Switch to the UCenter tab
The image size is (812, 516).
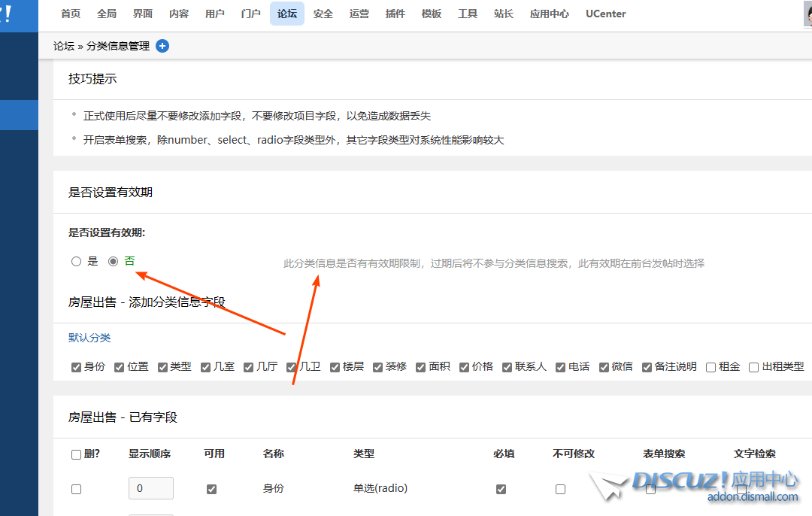point(605,14)
